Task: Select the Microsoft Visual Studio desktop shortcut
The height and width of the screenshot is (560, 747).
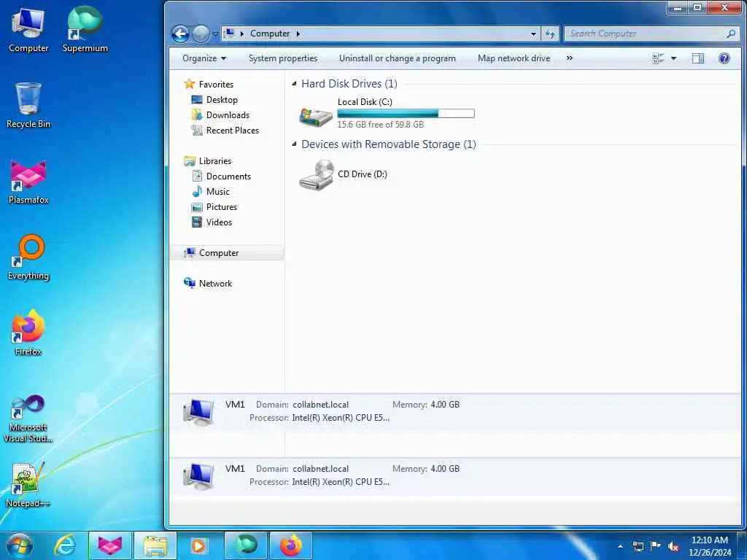Action: pos(28,419)
